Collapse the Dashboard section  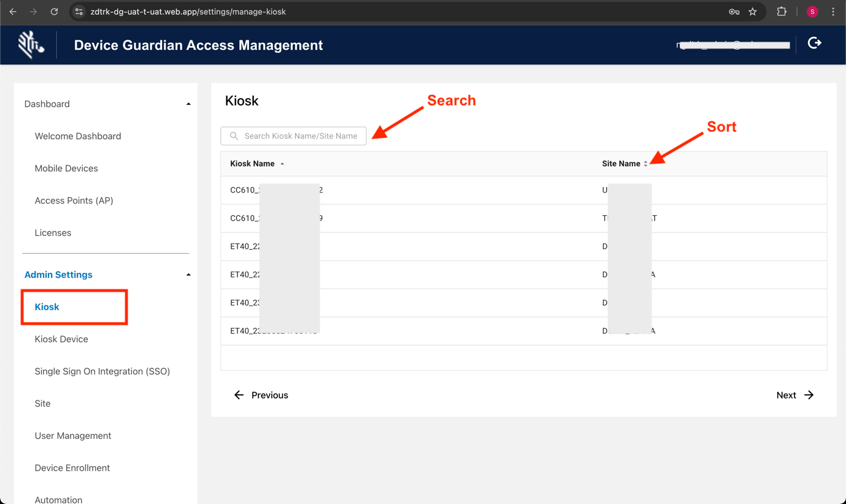point(188,104)
